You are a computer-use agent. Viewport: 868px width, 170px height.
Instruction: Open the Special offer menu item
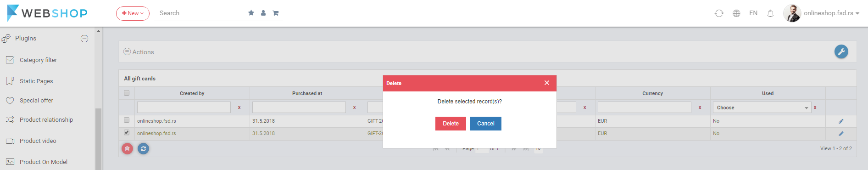coord(36,100)
